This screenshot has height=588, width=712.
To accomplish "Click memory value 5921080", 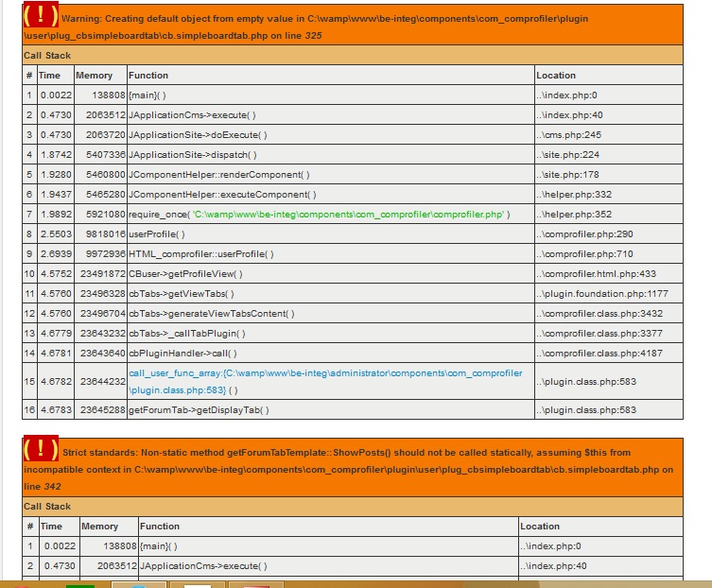I will (x=106, y=215).
